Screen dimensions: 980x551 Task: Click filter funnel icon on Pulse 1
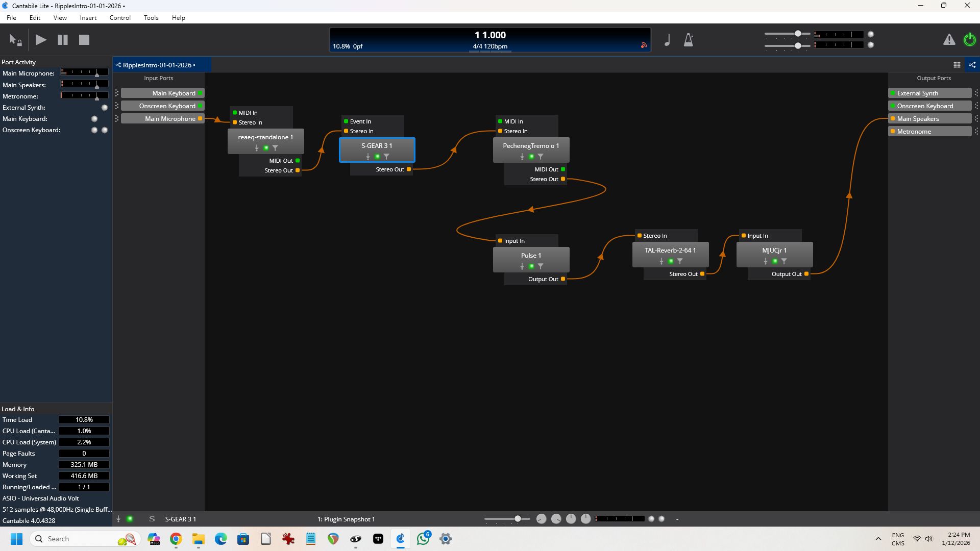541,266
